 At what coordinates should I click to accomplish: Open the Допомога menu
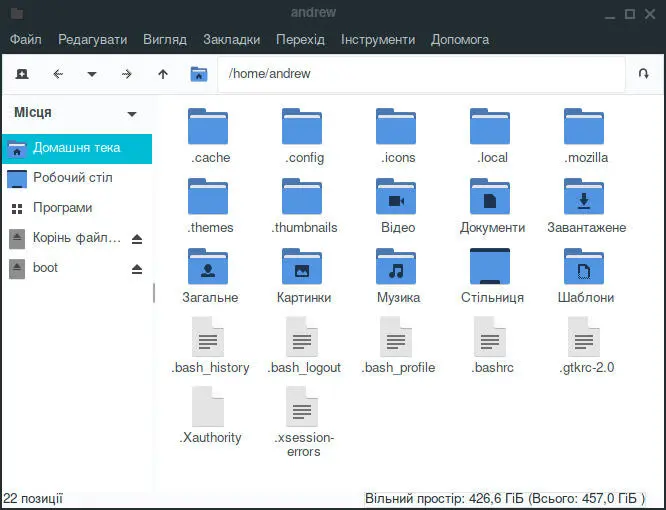click(460, 39)
